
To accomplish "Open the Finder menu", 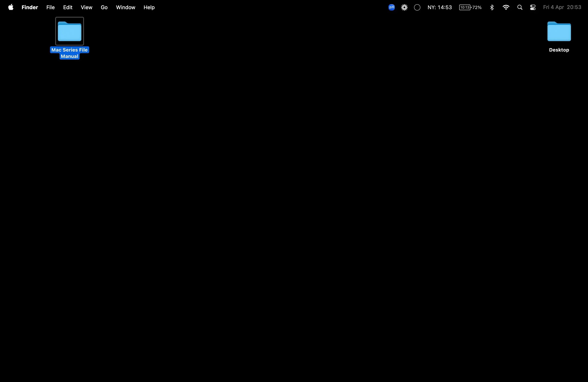I will coord(30,7).
